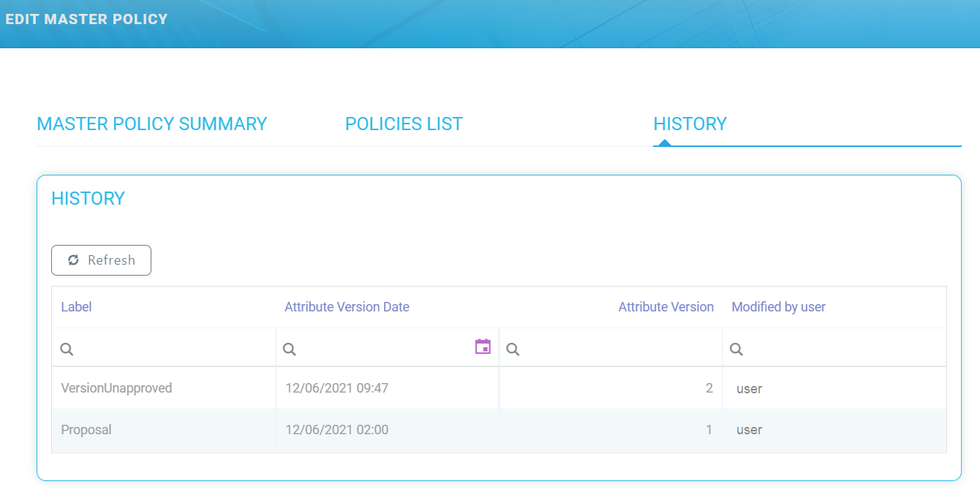Click the search icon in Label filter
Screen dimensions: 980x492
[67, 349]
